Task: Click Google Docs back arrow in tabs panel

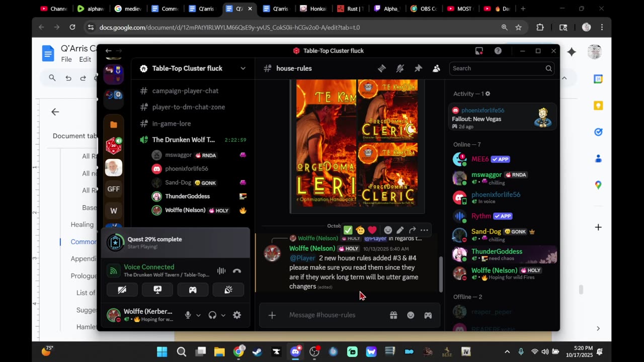Action: coord(55,112)
